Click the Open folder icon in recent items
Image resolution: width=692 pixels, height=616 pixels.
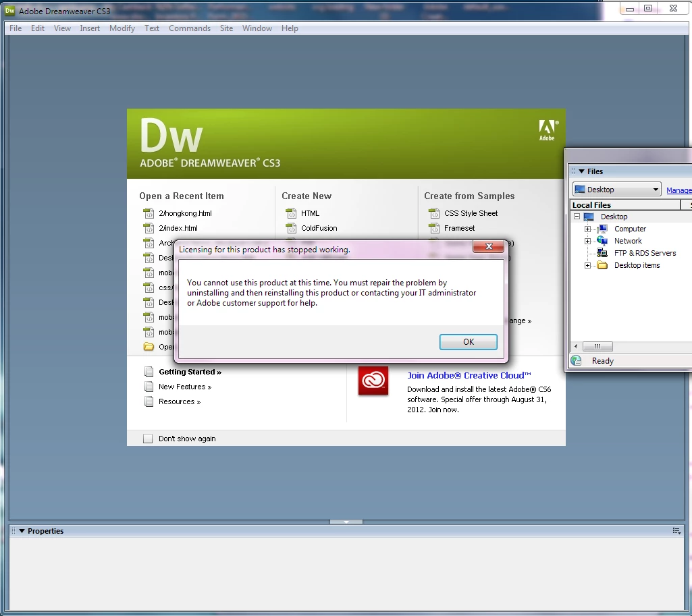[149, 347]
